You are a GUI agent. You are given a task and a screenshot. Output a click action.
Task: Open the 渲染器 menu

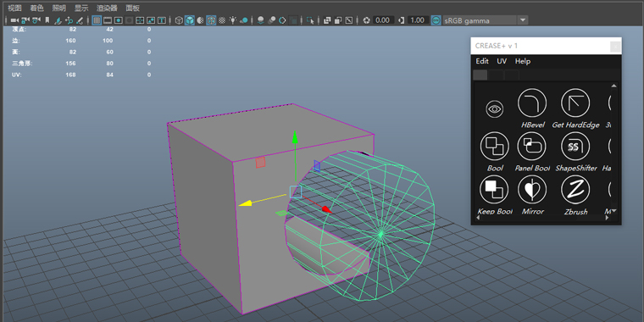click(x=107, y=8)
